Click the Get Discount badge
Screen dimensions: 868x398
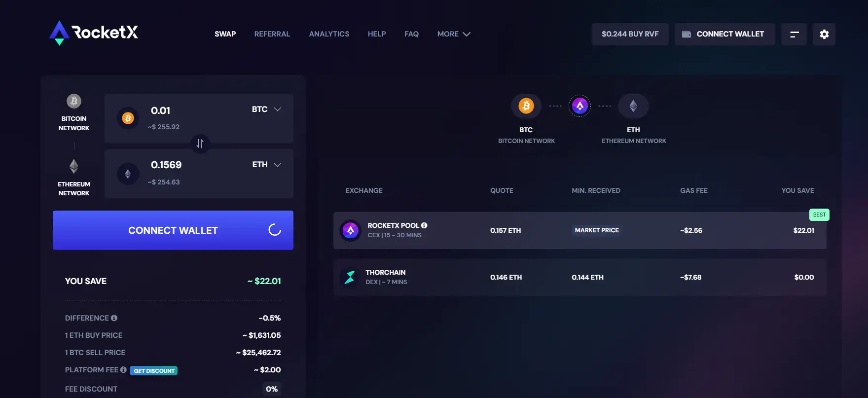(154, 371)
